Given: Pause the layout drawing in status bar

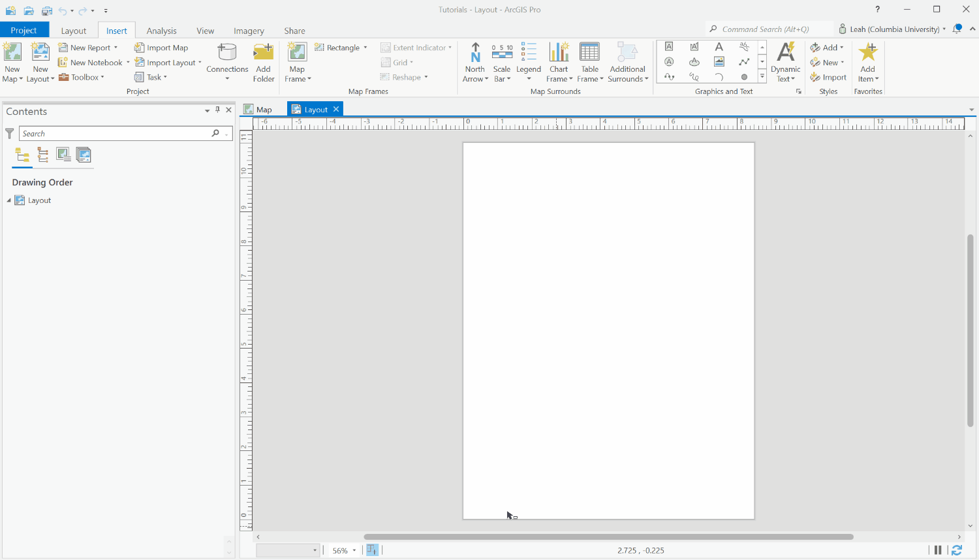Looking at the screenshot, I should click(x=937, y=550).
